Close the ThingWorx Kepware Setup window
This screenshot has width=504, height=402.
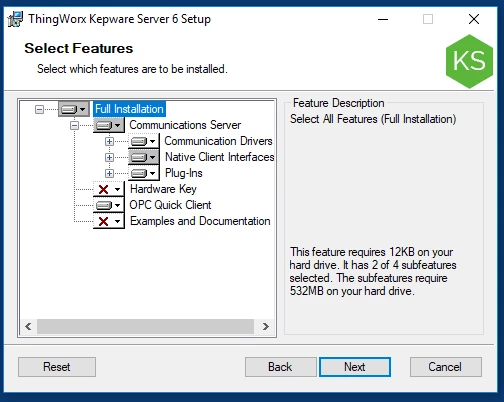(474, 19)
